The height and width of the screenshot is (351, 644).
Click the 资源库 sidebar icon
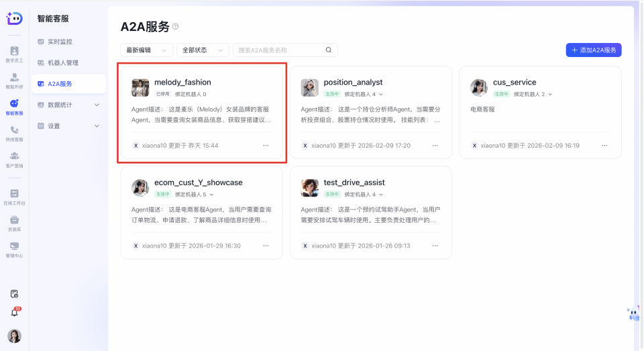(14, 222)
